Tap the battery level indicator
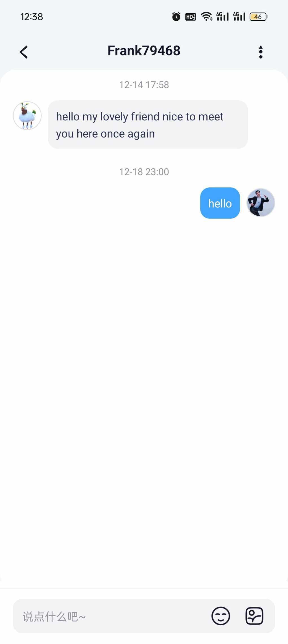Screen dimensions: 288x644 pos(258,17)
